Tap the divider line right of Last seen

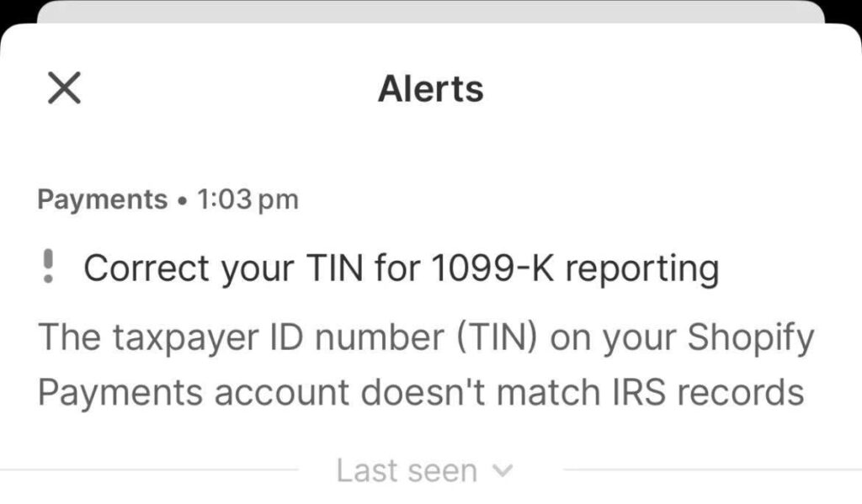coord(712,470)
